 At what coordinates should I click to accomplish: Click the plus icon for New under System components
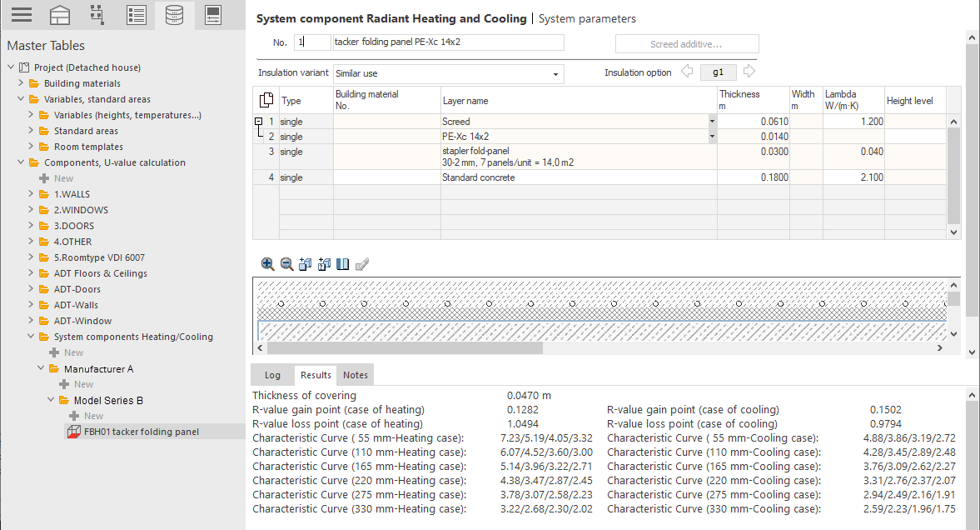pos(54,352)
